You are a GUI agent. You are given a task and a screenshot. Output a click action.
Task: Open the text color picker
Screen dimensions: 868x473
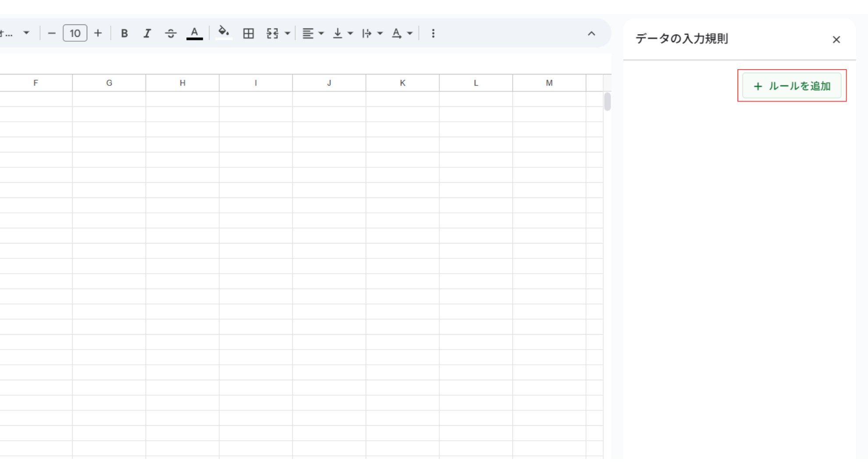click(x=194, y=33)
